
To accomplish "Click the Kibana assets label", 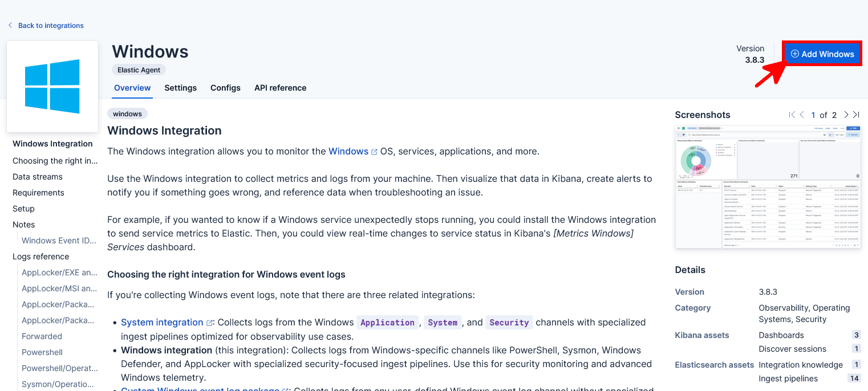I will point(702,335).
